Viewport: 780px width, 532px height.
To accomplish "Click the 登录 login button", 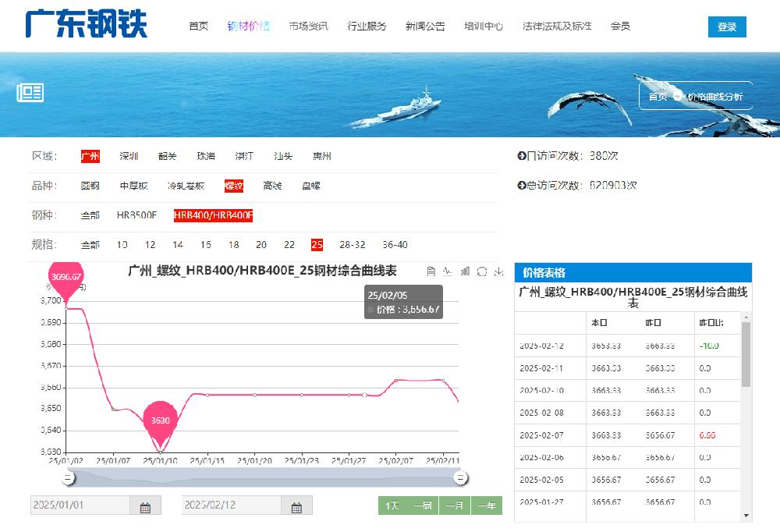I will tap(726, 27).
